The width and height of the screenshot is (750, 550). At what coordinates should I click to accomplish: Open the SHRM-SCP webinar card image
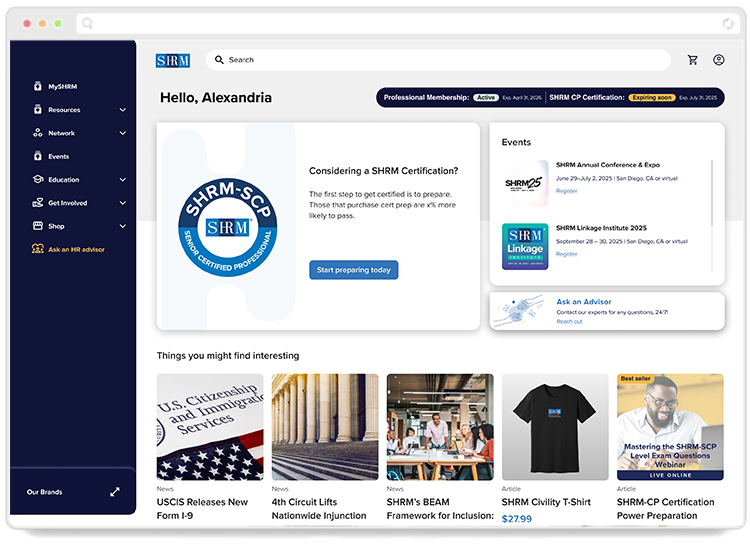point(670,427)
